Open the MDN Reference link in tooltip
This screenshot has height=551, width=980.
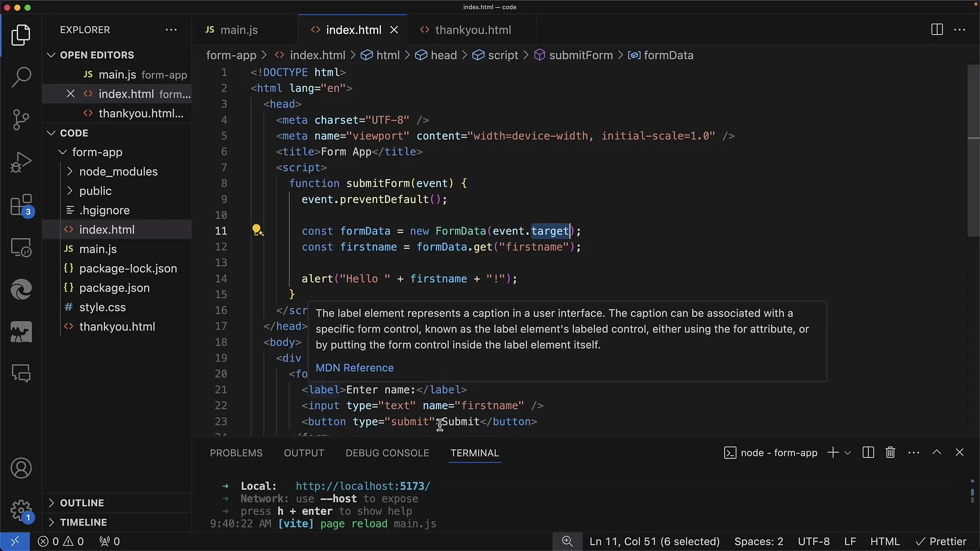click(x=354, y=368)
